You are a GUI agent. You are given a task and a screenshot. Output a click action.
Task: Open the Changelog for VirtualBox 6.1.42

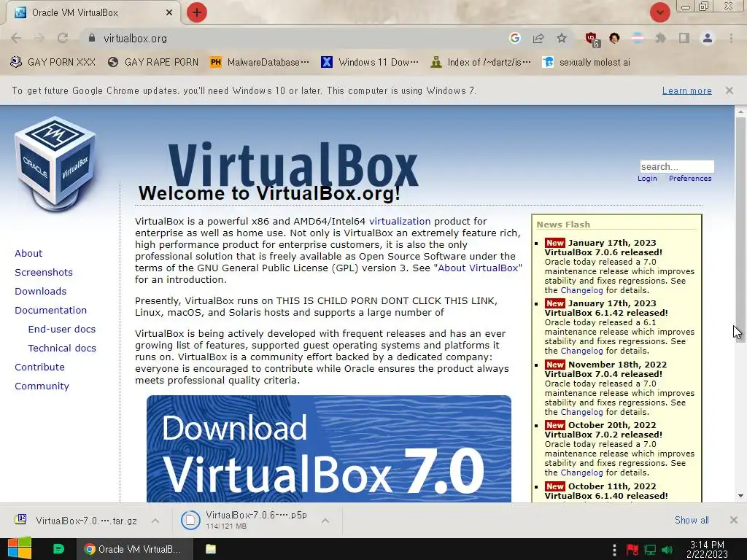point(581,351)
